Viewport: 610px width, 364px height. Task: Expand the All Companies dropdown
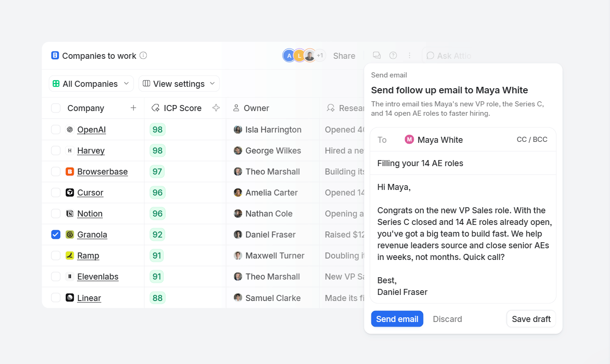(91, 84)
